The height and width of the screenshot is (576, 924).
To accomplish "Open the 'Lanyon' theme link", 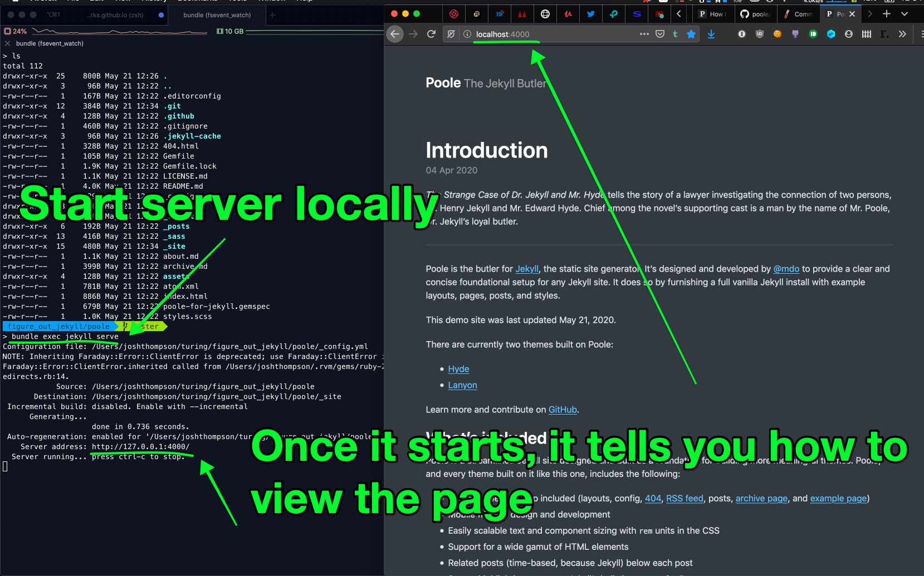I will [x=462, y=385].
